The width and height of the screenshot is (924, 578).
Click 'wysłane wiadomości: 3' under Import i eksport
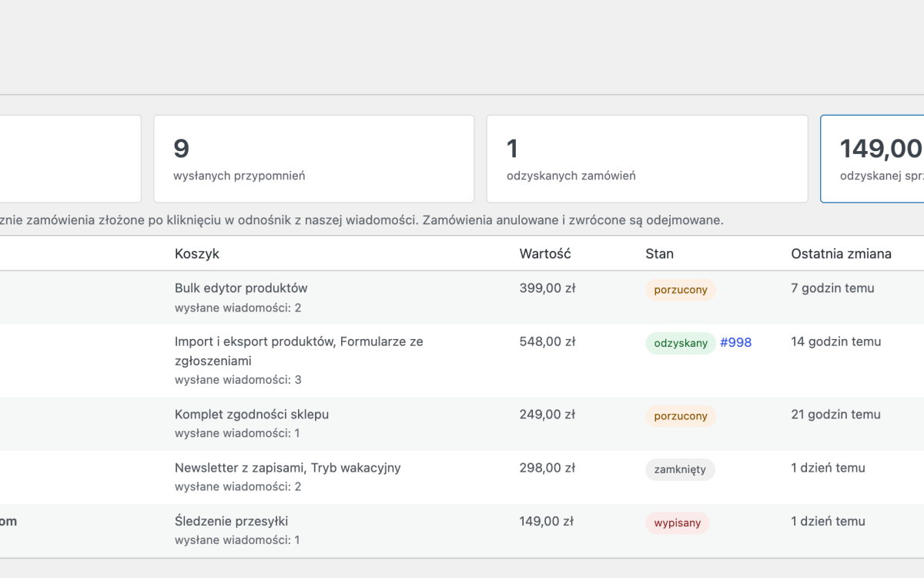[238, 380]
